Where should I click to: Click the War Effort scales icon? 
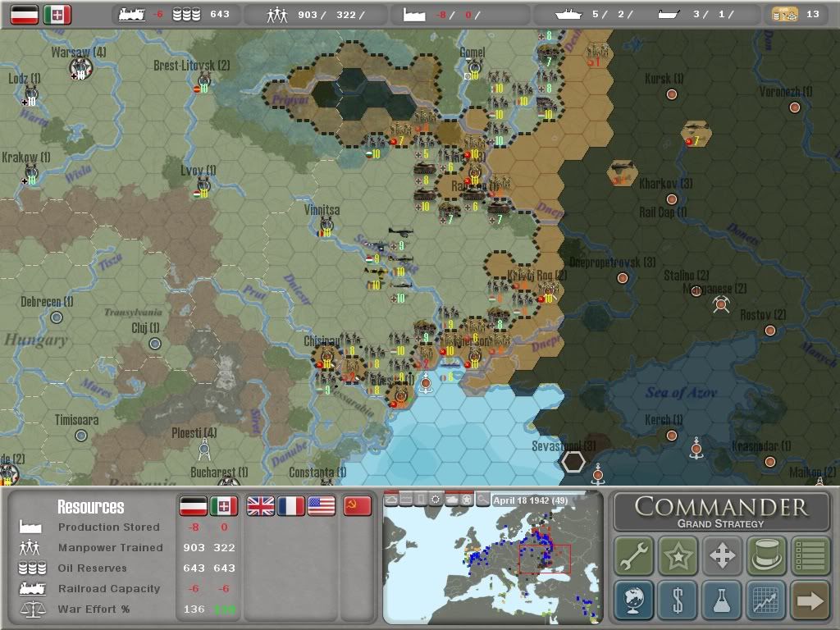coord(32,609)
